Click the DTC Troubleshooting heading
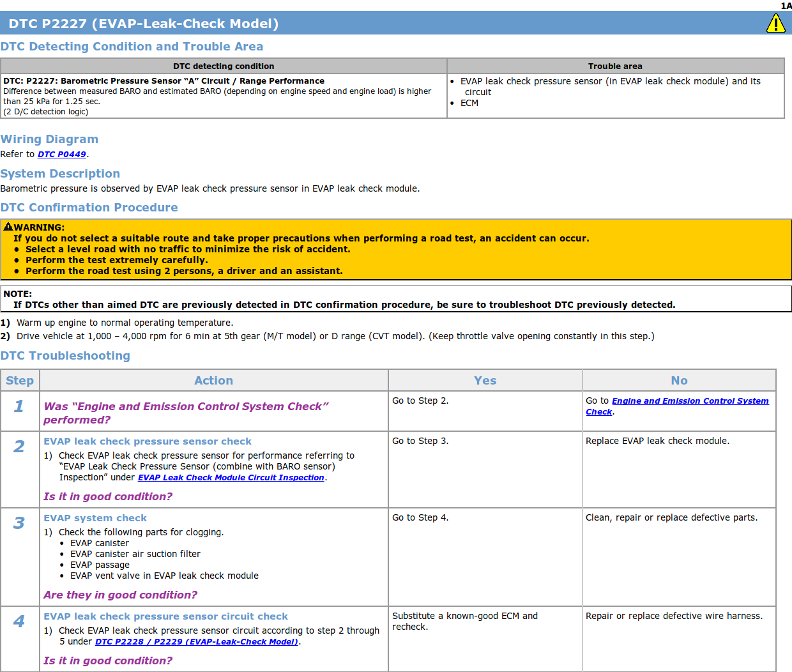The height and width of the screenshot is (672, 792). click(x=65, y=356)
